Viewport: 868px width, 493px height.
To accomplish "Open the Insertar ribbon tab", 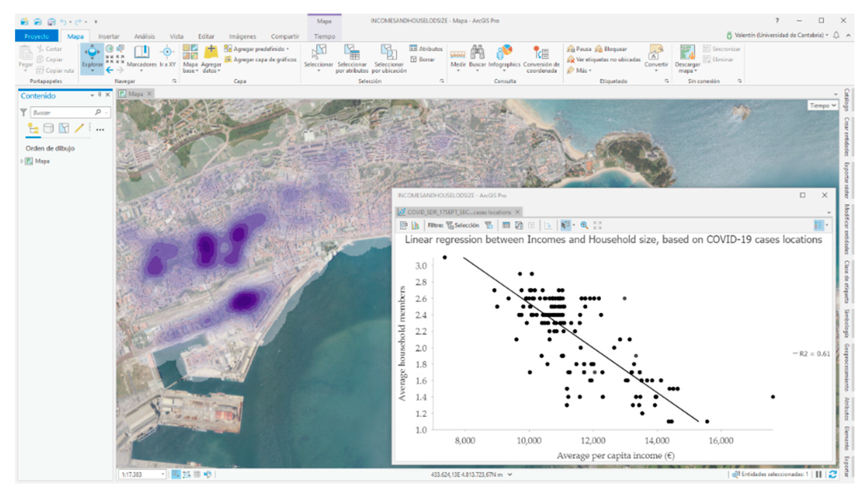I will click(x=108, y=36).
